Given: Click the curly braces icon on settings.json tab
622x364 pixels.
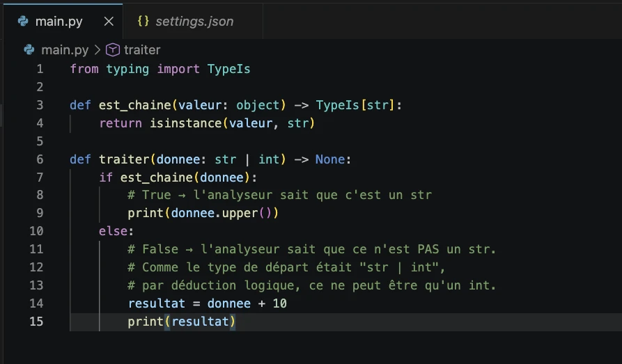Looking at the screenshot, I should pos(143,22).
